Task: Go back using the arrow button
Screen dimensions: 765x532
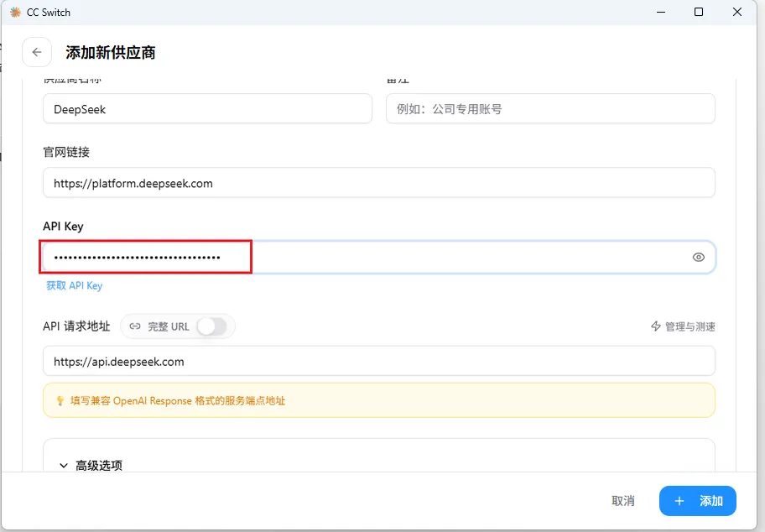Action: pyautogui.click(x=37, y=52)
